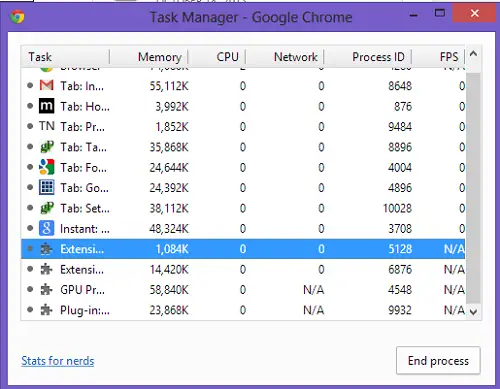
Task: Select the Tab: Ta... task name
Action: click(84, 147)
